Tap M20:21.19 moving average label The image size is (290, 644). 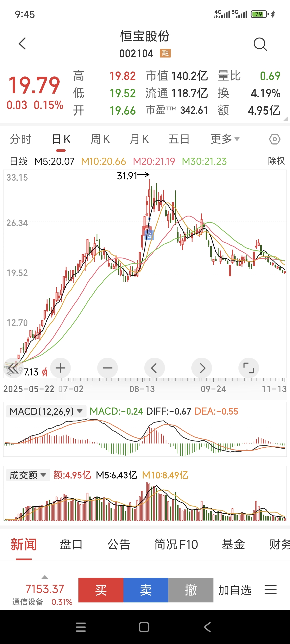pyautogui.click(x=154, y=161)
